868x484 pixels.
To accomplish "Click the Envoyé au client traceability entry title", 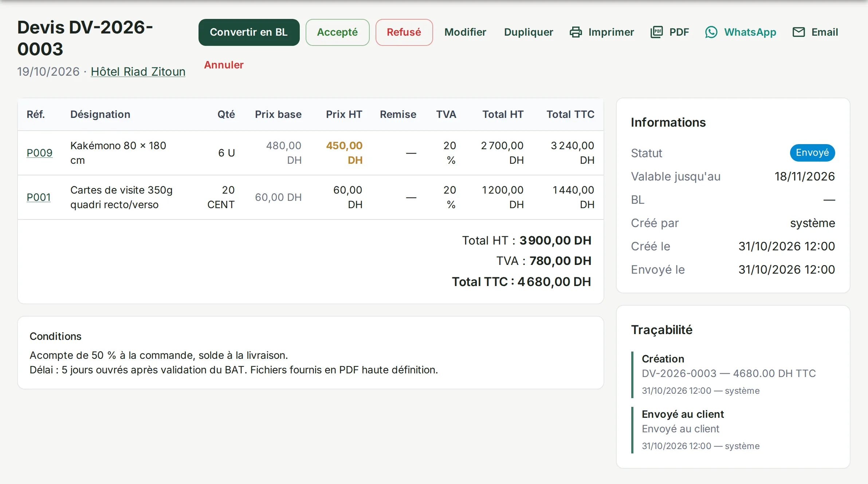I will click(683, 414).
